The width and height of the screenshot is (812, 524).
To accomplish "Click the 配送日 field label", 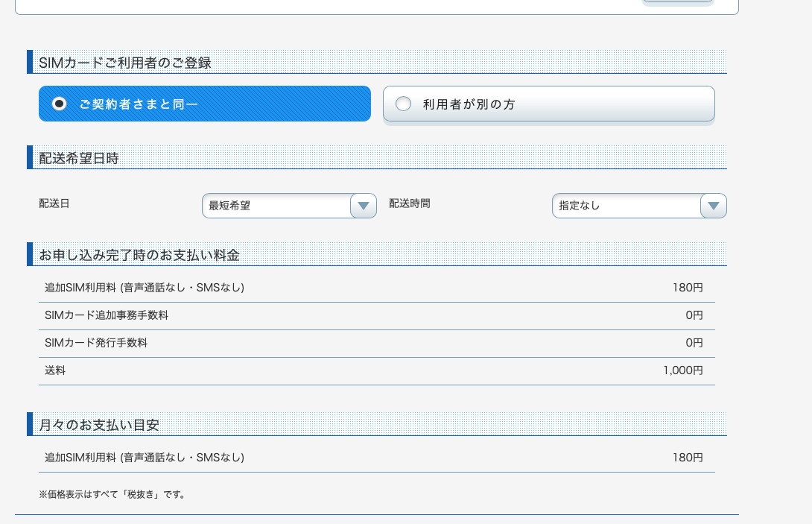I will click(54, 203).
